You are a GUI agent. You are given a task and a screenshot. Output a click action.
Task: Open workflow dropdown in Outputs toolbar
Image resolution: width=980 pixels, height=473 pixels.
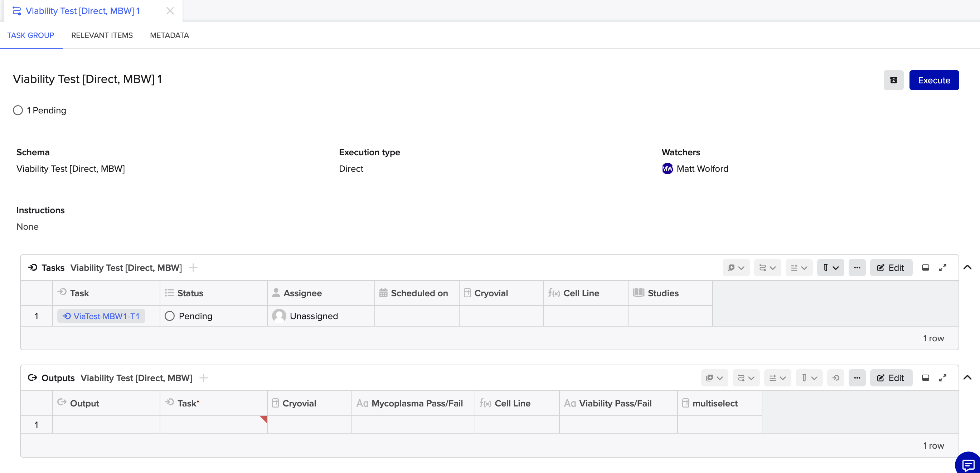(746, 378)
